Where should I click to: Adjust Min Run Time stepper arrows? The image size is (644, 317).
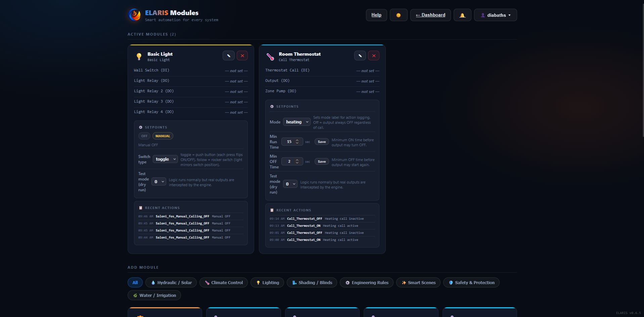tap(297, 142)
